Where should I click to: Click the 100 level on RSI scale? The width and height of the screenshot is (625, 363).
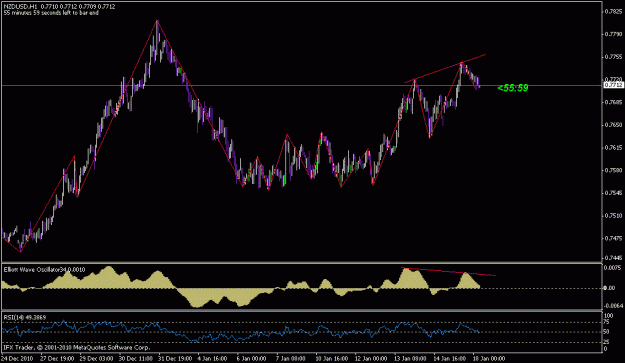[609, 316]
